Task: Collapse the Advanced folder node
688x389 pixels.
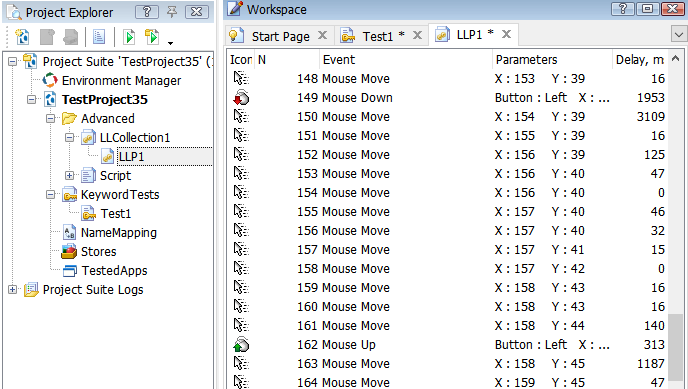Action: click(x=50, y=118)
